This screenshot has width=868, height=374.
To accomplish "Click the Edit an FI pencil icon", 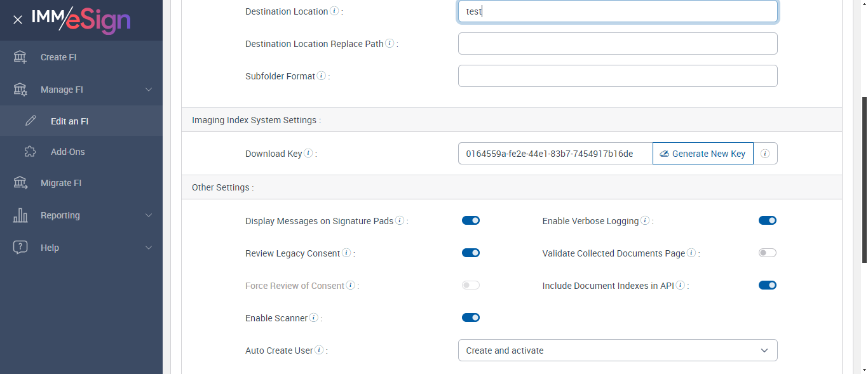I will [31, 121].
